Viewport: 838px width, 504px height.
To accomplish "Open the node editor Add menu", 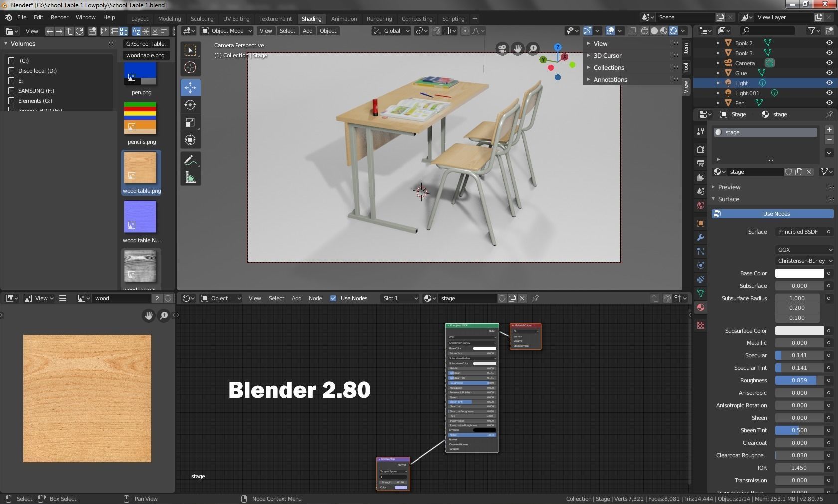I will [x=296, y=298].
